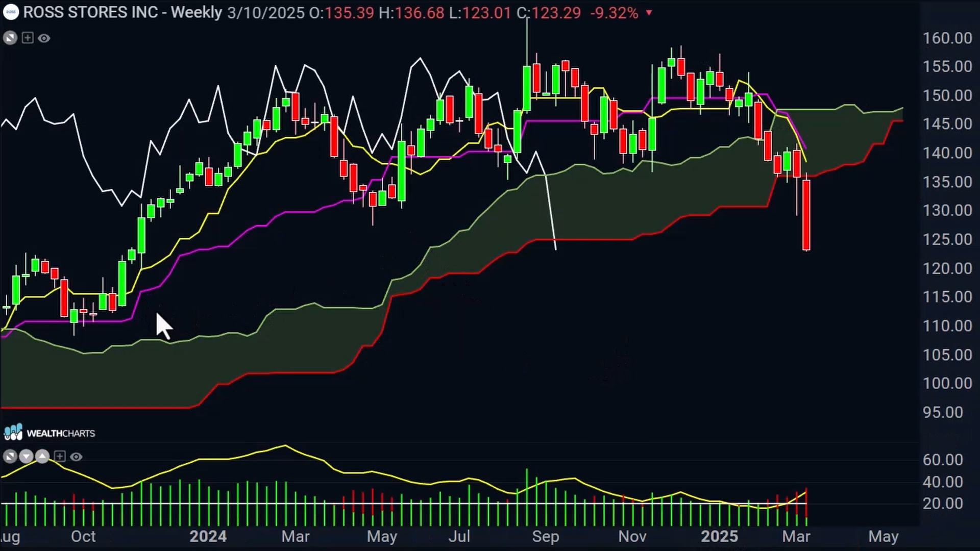Click the 155.00 price axis label
Viewport: 980px width, 551px height.
click(x=947, y=66)
